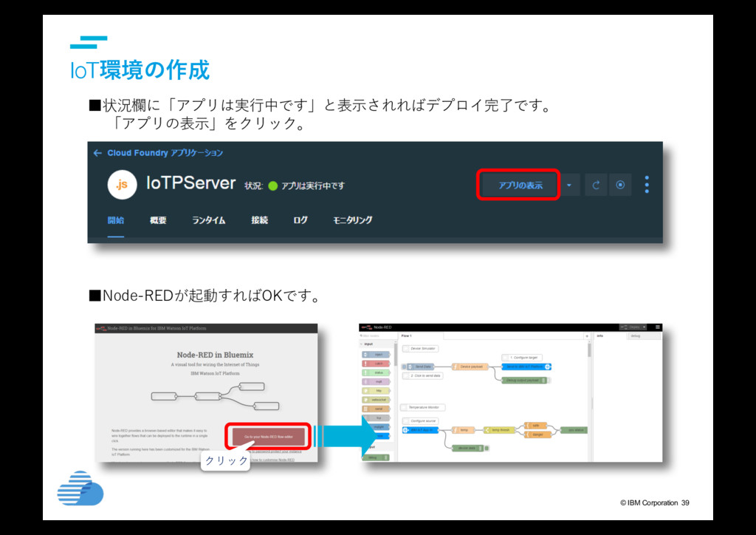756x535 pixels.
Task: Select the Configure source comment node
Action: click(421, 421)
